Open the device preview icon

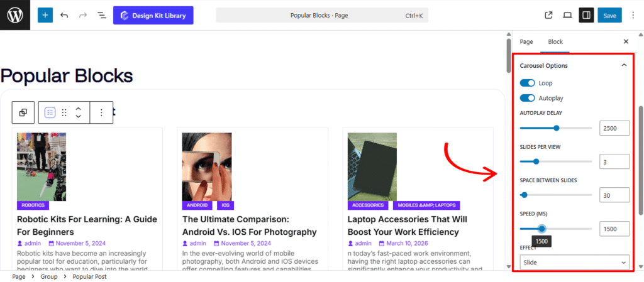coord(567,15)
